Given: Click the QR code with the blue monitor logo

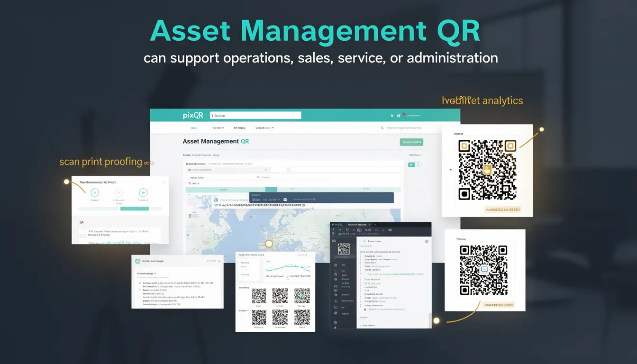Looking at the screenshot, I should [x=484, y=270].
